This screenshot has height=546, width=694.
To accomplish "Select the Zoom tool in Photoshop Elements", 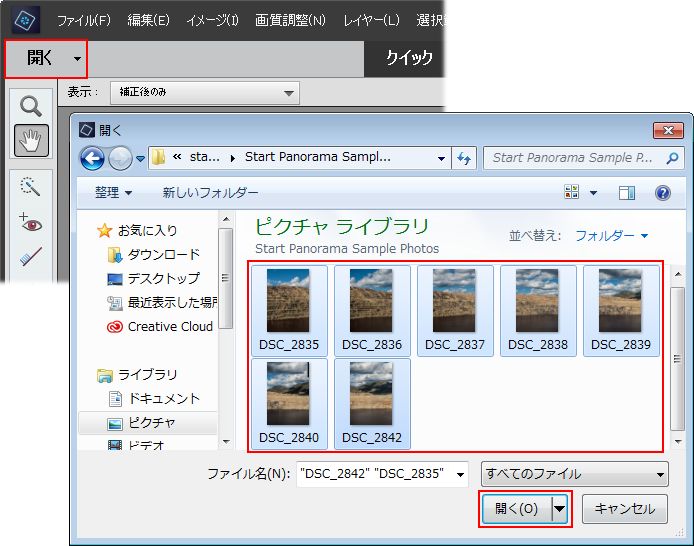I will point(31,107).
